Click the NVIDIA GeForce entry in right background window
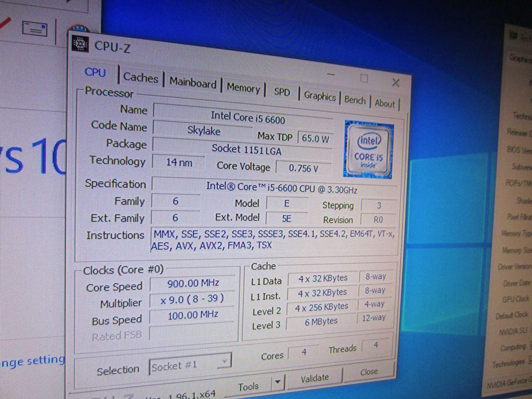The image size is (532, 399). click(x=508, y=383)
